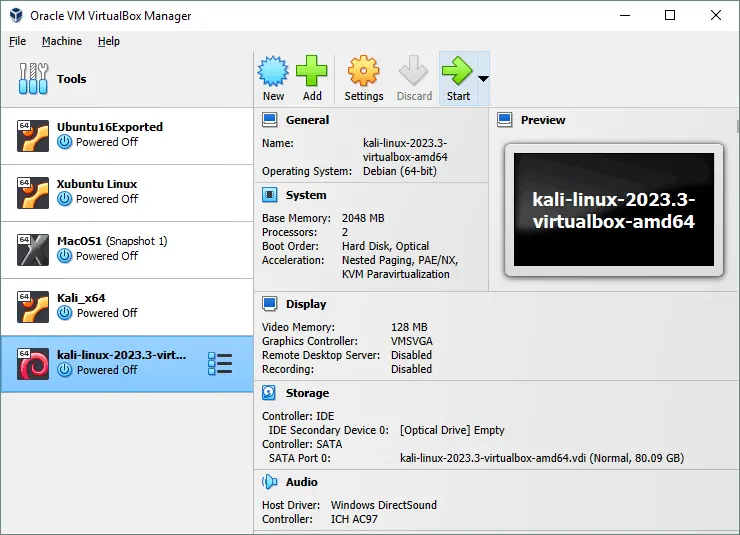This screenshot has width=740, height=535.
Task: Select the Xubuntu Linux virtual machine
Action: [x=126, y=193]
